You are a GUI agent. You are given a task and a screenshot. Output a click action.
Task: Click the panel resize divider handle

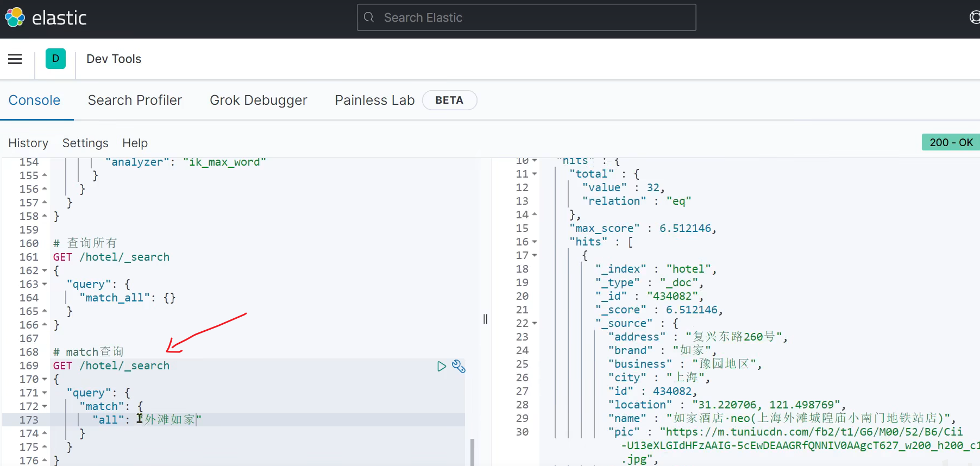point(485,319)
